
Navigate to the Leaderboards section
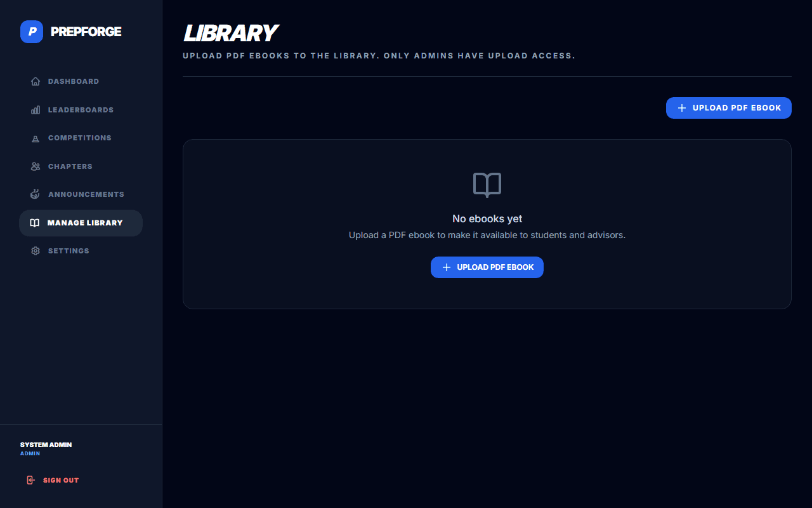tap(81, 109)
